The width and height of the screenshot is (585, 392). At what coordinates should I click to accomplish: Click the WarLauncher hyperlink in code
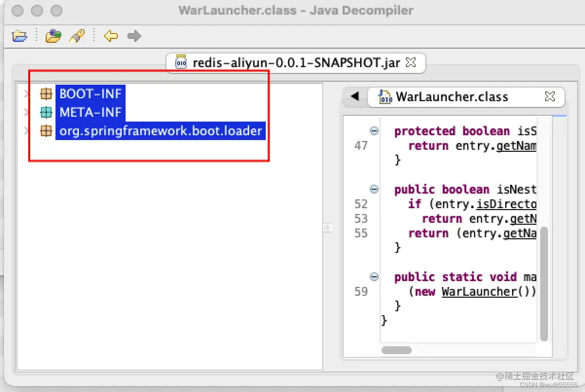479,291
